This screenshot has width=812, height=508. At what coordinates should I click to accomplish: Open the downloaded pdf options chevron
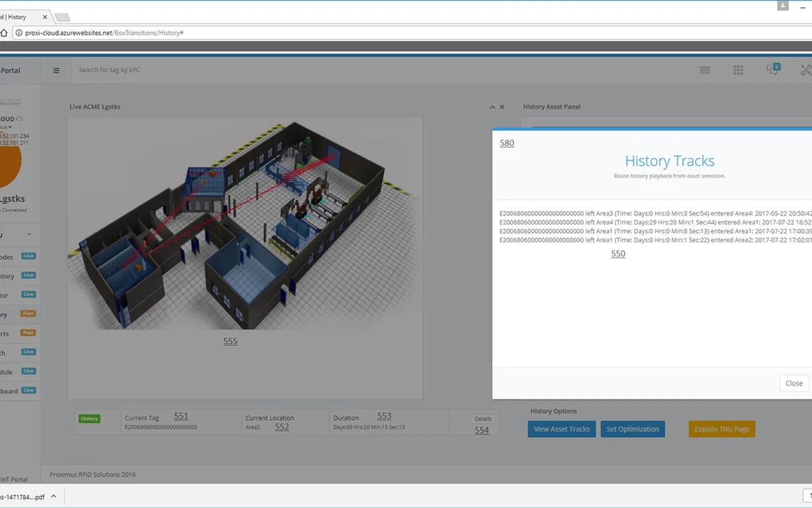[54, 497]
